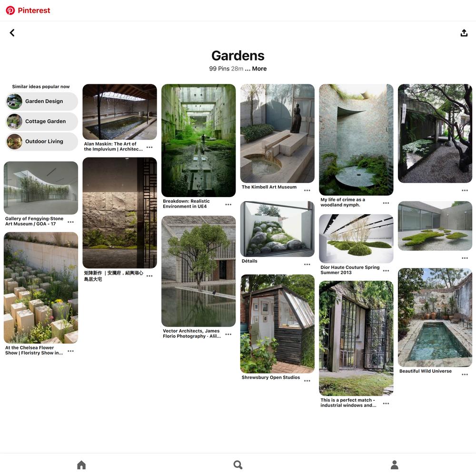
Task: Open three-dot menu for Dior Haute Couture pin
Action: point(386,270)
